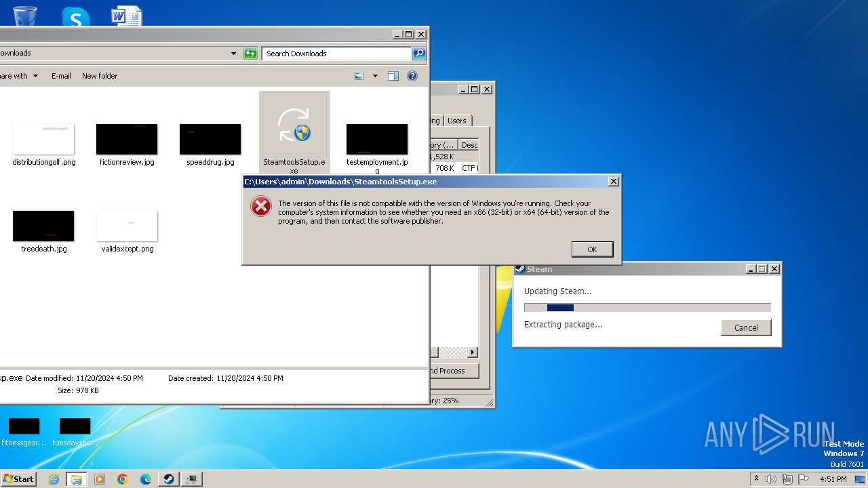Click the Task Manager taskbar icon
Viewport: 868px width, 488px height.
[x=193, y=479]
